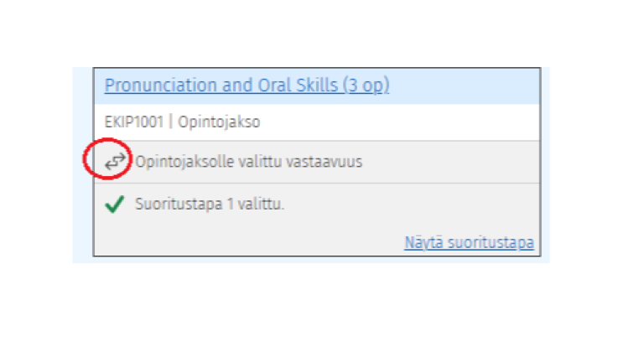Click the Opintojakso type label
This screenshot has height=362, width=644.
coord(219,122)
